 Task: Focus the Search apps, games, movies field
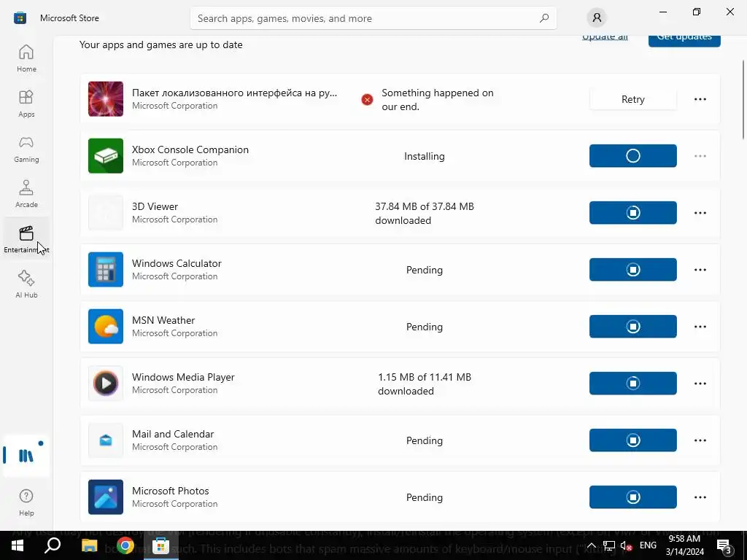[x=373, y=18]
